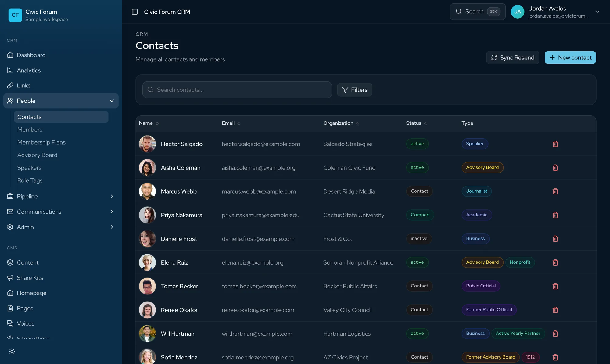This screenshot has height=364, width=610.
Task: Click the JA user avatar
Action: pyautogui.click(x=517, y=12)
